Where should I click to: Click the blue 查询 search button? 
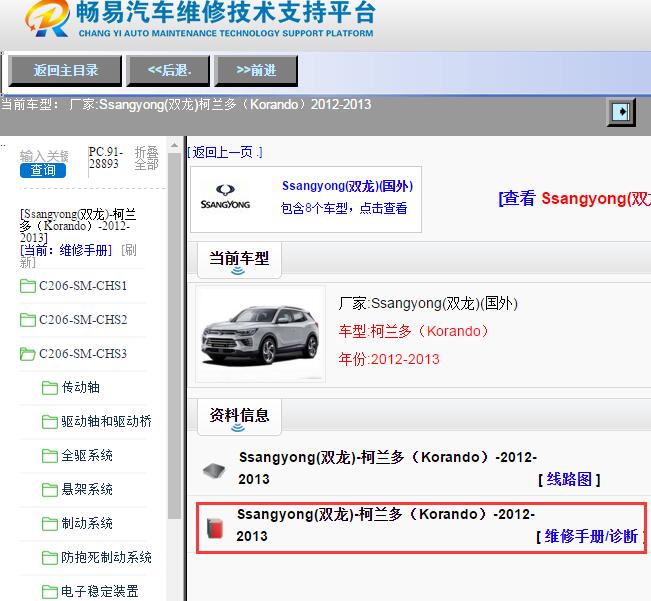[x=43, y=170]
